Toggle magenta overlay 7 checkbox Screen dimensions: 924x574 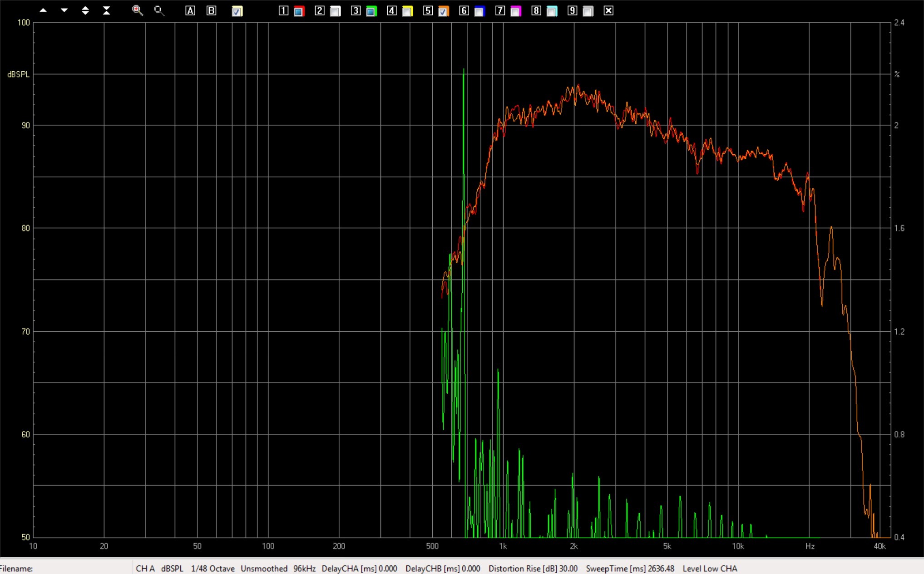tap(516, 11)
